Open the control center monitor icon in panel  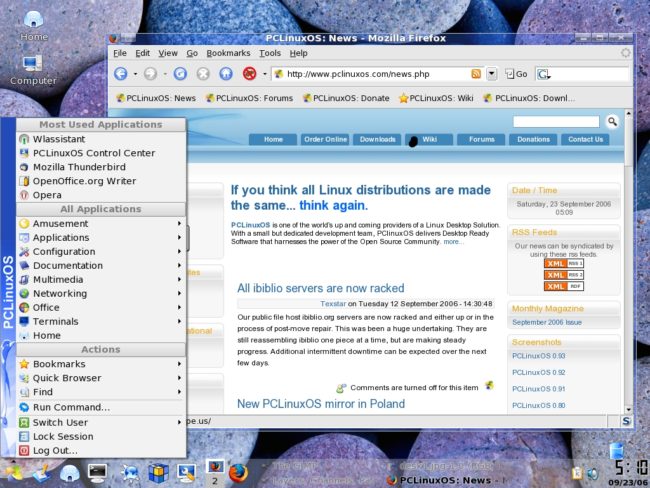point(186,473)
